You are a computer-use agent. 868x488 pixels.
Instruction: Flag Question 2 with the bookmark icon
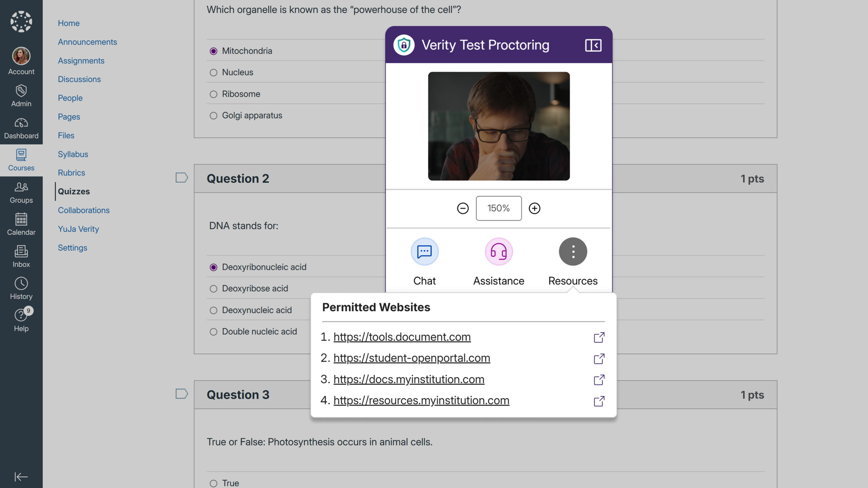(x=181, y=178)
